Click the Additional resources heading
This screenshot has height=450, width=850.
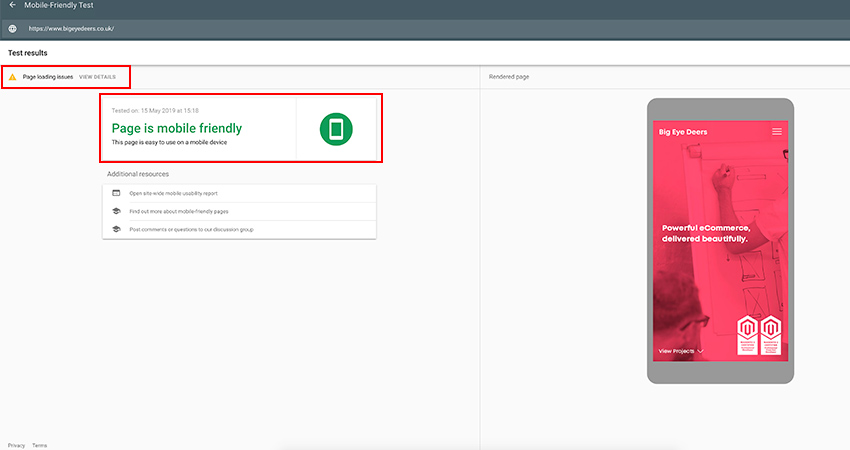point(138,174)
